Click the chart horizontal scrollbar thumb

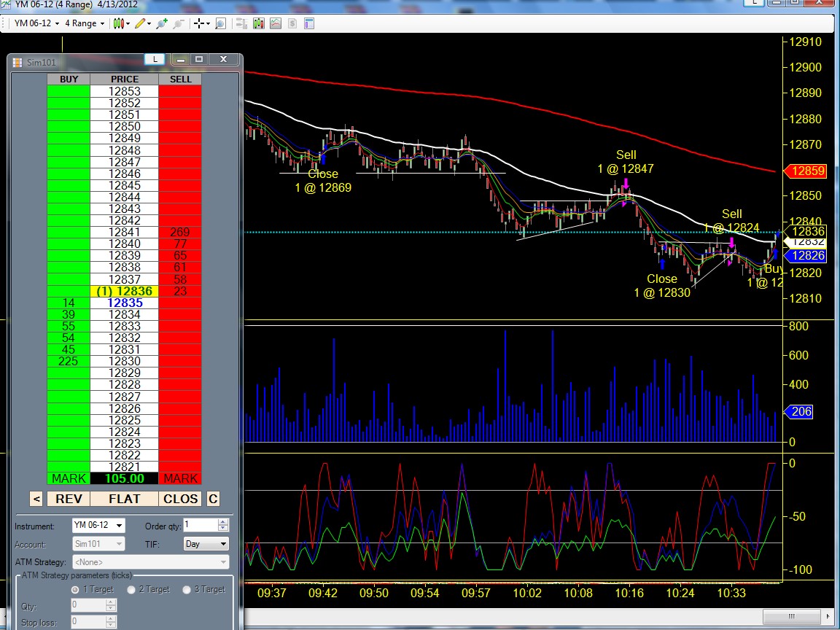[792, 615]
